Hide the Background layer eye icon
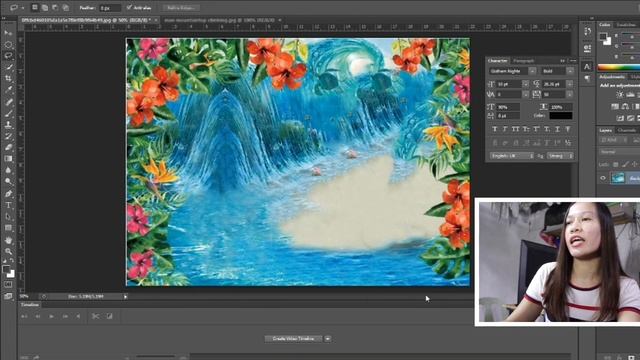The height and width of the screenshot is (360, 640). coord(603,178)
